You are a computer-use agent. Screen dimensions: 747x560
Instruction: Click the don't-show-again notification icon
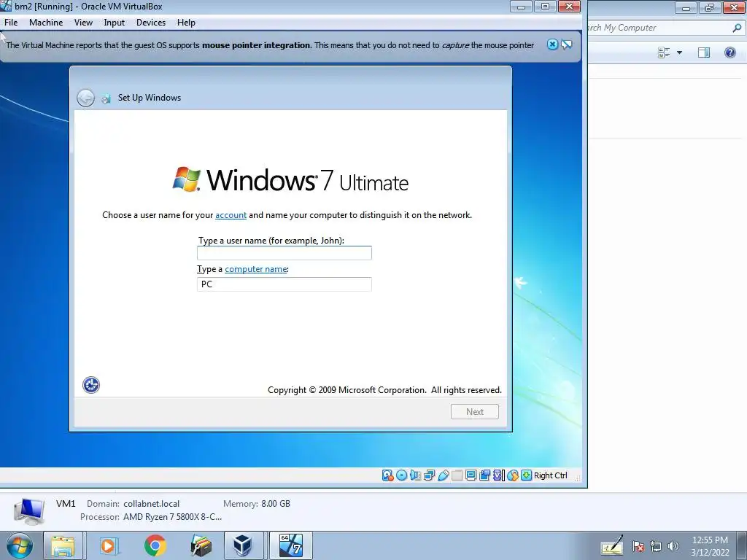click(566, 44)
